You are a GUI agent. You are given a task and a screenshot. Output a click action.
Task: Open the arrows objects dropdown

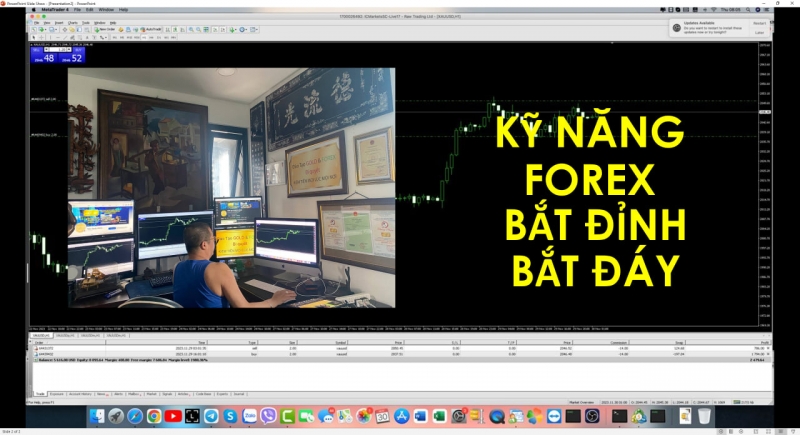click(x=102, y=38)
